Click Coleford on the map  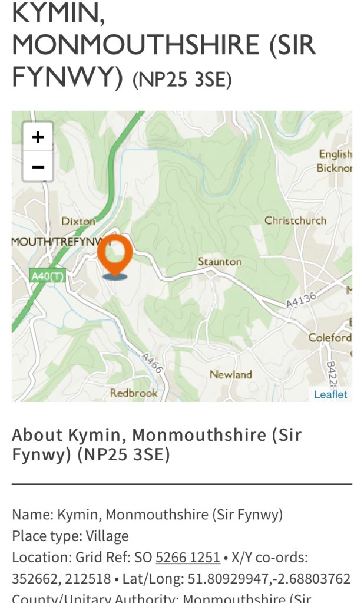click(329, 338)
